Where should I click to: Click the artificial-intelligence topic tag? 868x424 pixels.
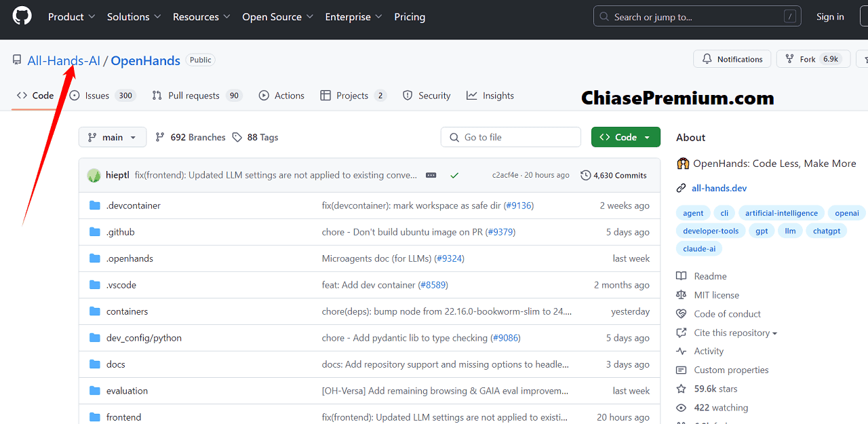pos(781,213)
